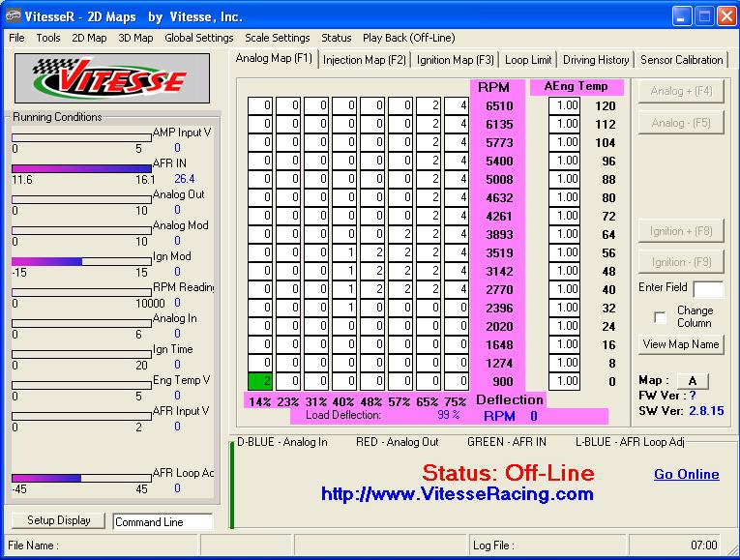Click the Command Line input field
Screen dimensions: 740x560
click(x=163, y=522)
